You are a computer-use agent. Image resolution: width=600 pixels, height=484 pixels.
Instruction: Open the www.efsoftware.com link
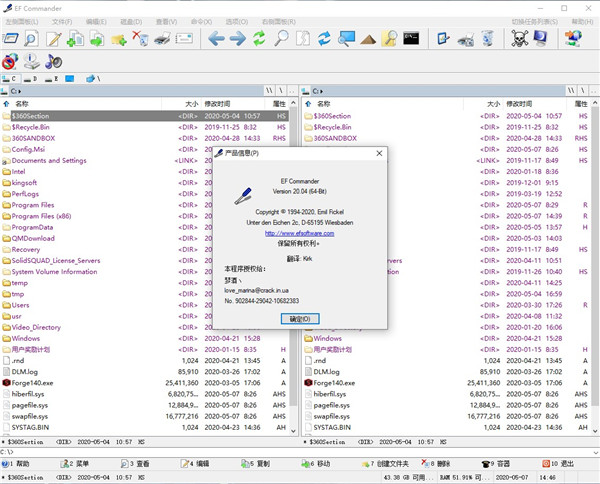[x=300, y=233]
